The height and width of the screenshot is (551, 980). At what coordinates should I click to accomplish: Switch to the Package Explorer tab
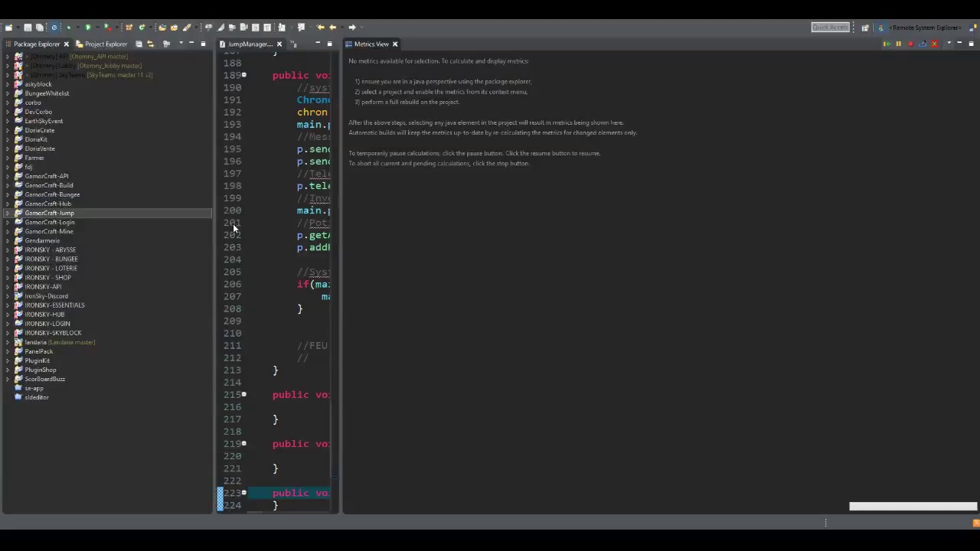[36, 44]
